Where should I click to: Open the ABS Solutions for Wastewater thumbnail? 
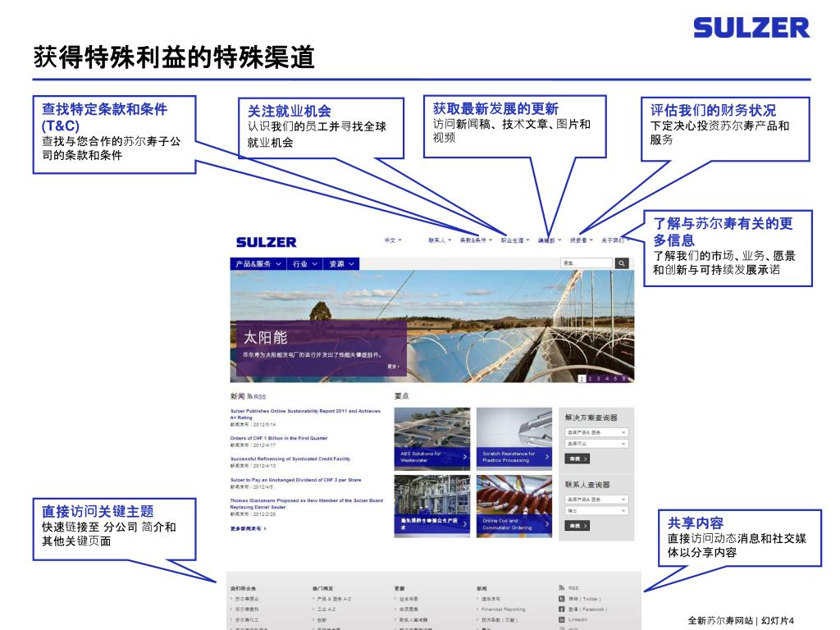pos(431,439)
